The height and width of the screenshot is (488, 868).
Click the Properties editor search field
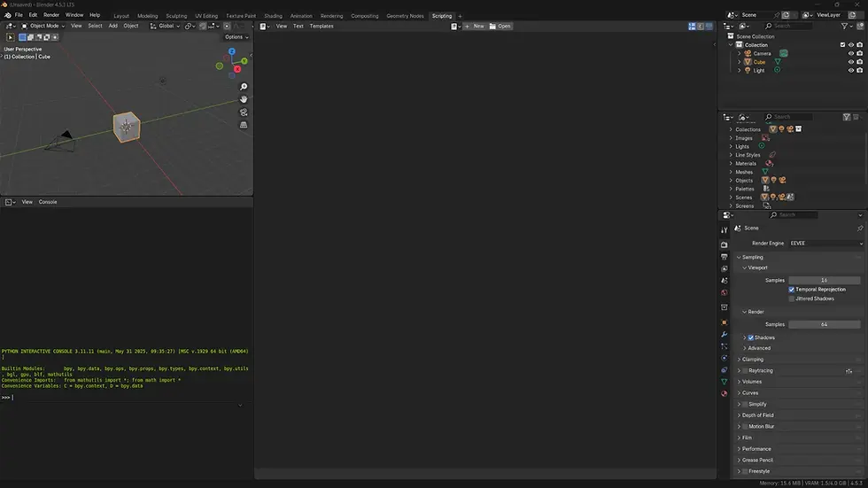pos(793,214)
